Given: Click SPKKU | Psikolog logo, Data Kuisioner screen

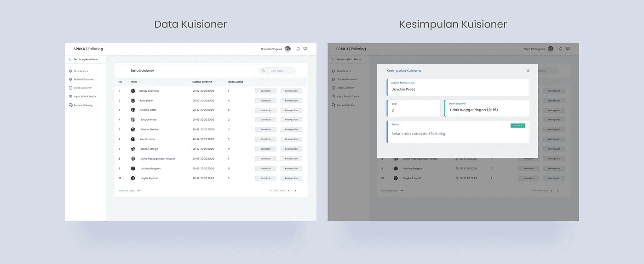Looking at the screenshot, I should (88, 49).
